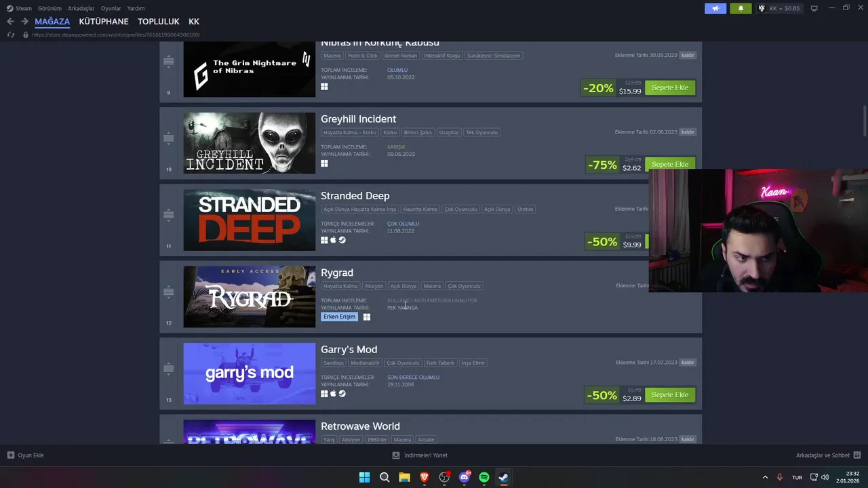Click the Hayatta Kalma - Korku tag
The width and height of the screenshot is (868, 488).
[x=350, y=132]
